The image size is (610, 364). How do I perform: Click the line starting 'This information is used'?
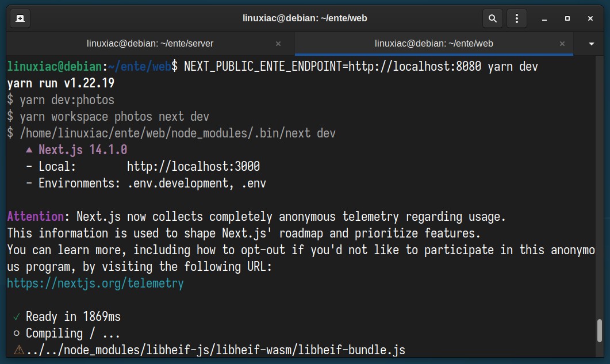pyautogui.click(x=244, y=233)
